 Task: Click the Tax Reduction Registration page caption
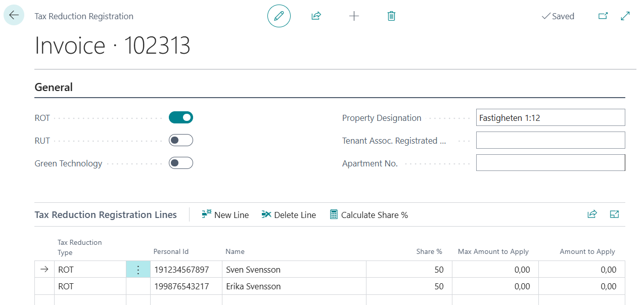coord(84,16)
